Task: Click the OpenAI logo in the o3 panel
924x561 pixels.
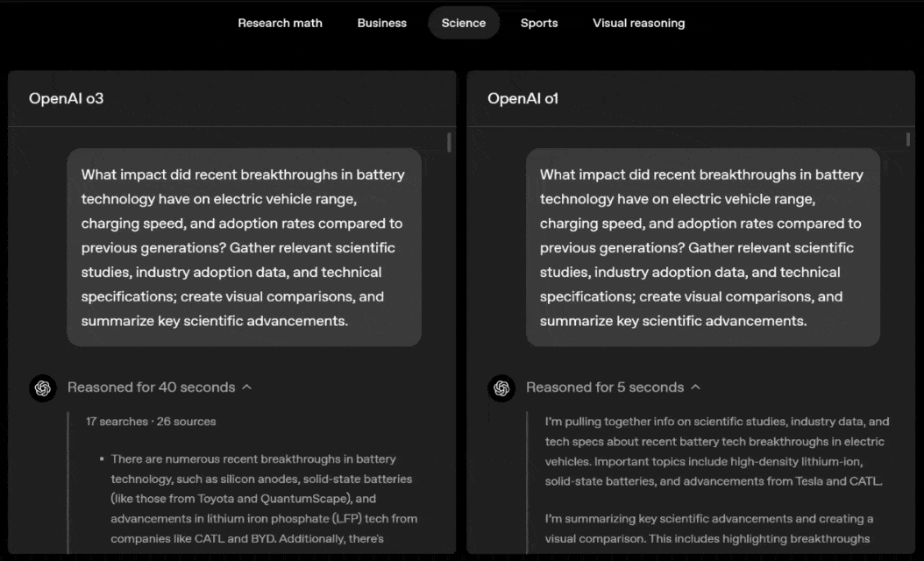Action: click(43, 387)
